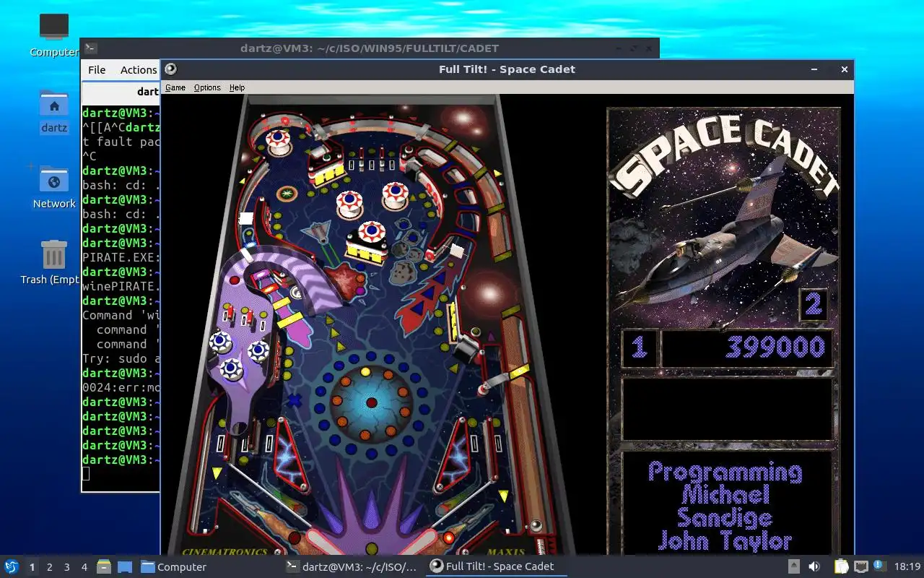Image resolution: width=924 pixels, height=578 pixels.
Task: Open the File menu in the terminal window
Action: (x=97, y=70)
